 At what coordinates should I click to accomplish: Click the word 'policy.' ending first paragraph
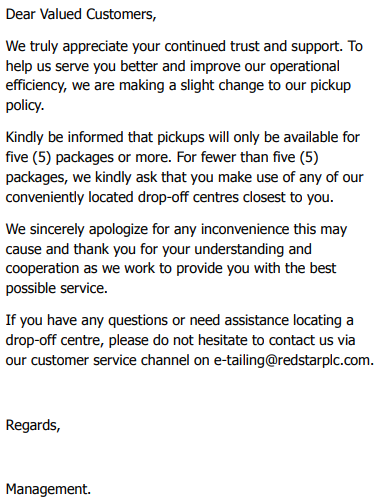pos(25,106)
